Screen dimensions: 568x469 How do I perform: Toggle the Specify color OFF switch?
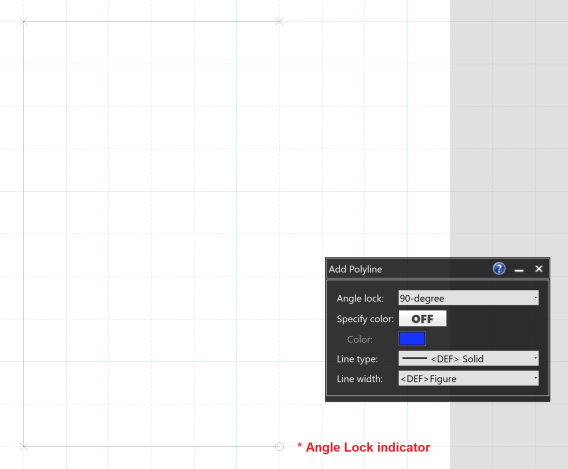pyautogui.click(x=422, y=319)
